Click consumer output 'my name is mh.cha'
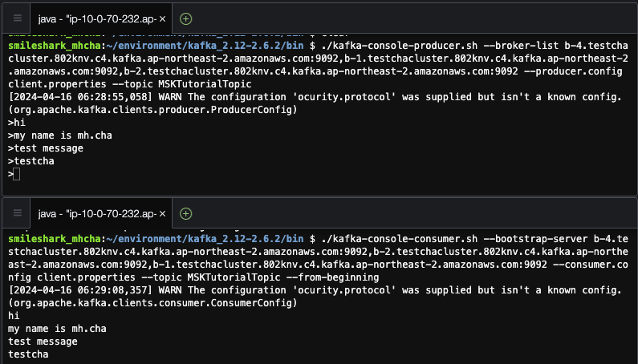Screen dimensions: 638x364 pyautogui.click(x=57, y=329)
